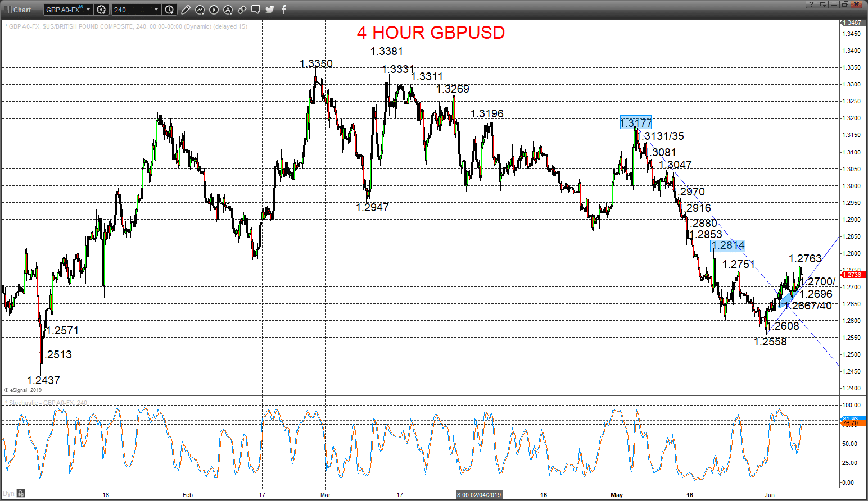The height and width of the screenshot is (501, 868).
Task: Select the .2970 price label
Action: [x=691, y=192]
